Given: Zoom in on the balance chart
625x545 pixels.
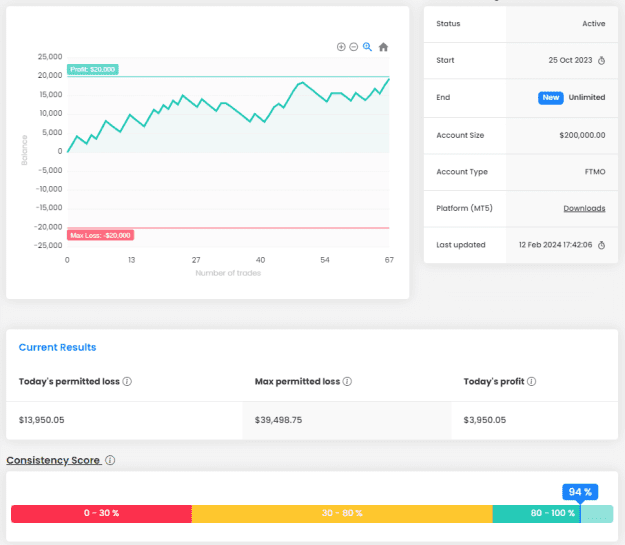Looking at the screenshot, I should coord(341,47).
